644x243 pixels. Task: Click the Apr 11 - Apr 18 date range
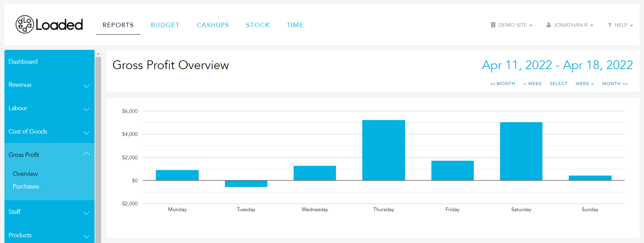point(558,65)
